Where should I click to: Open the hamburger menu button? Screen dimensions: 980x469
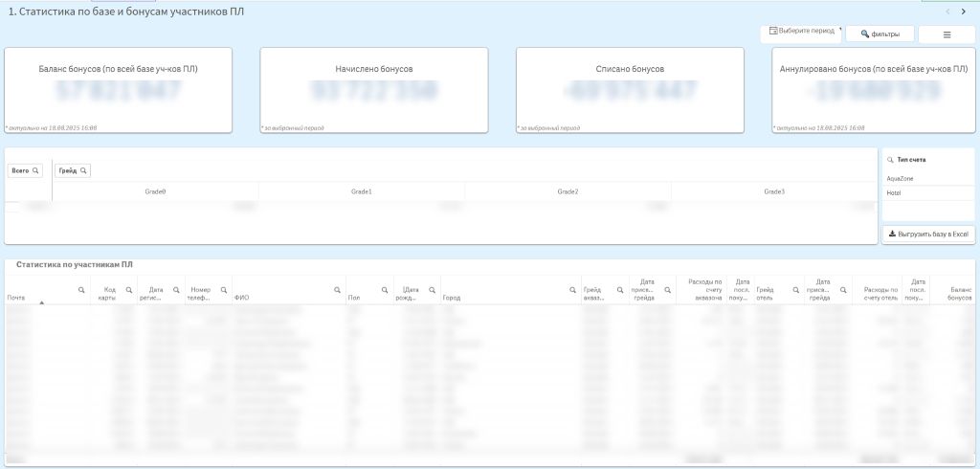point(947,34)
